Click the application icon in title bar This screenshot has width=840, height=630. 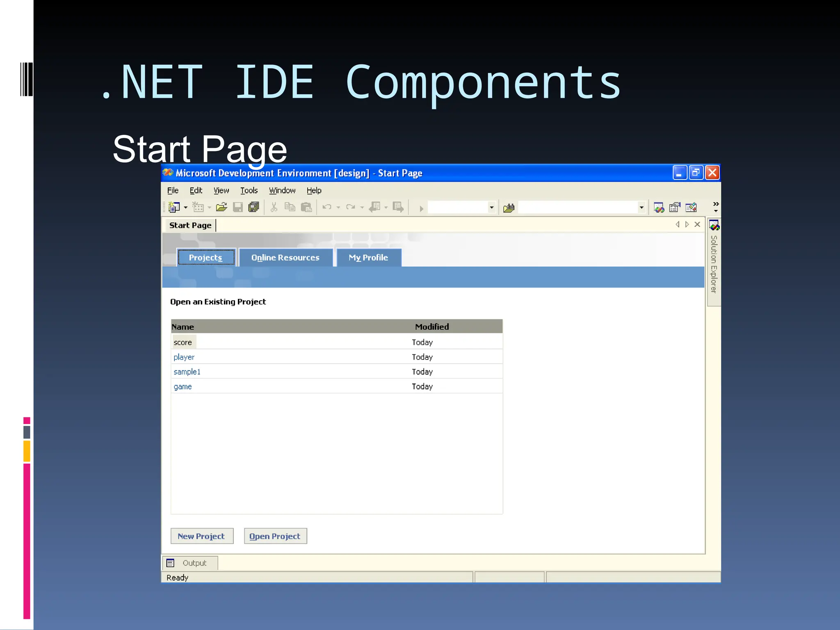pos(168,173)
